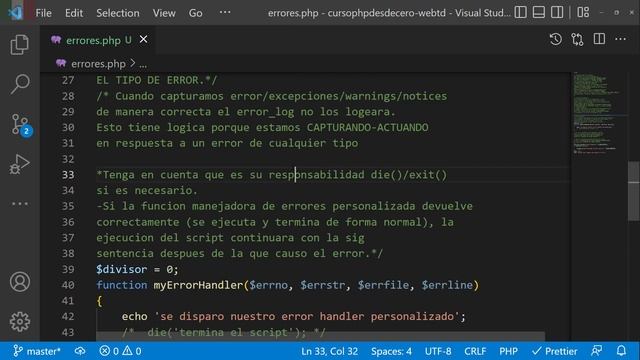Viewport: 640px width, 360px height.
Task: Toggle the primary side bar layout icon
Action: [520, 12]
